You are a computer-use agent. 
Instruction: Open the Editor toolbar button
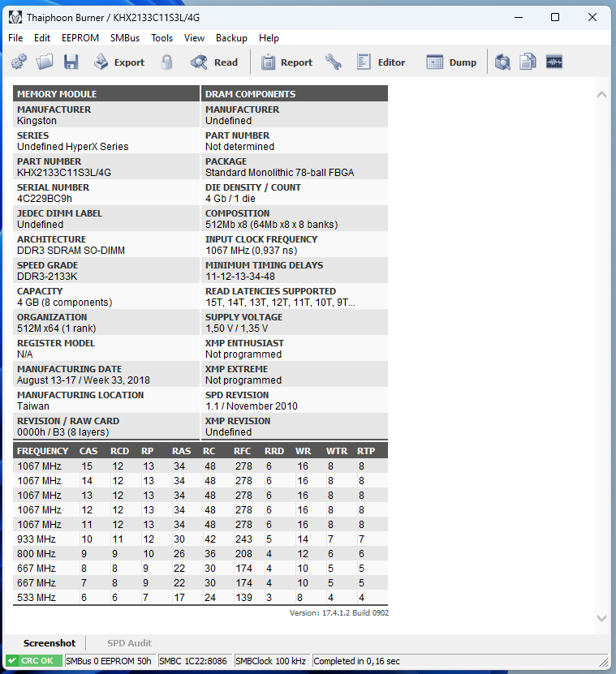coord(381,62)
